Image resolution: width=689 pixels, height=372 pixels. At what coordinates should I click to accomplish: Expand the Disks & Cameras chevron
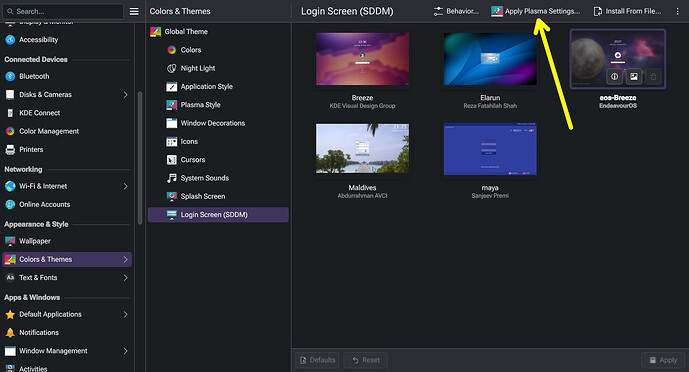click(125, 94)
